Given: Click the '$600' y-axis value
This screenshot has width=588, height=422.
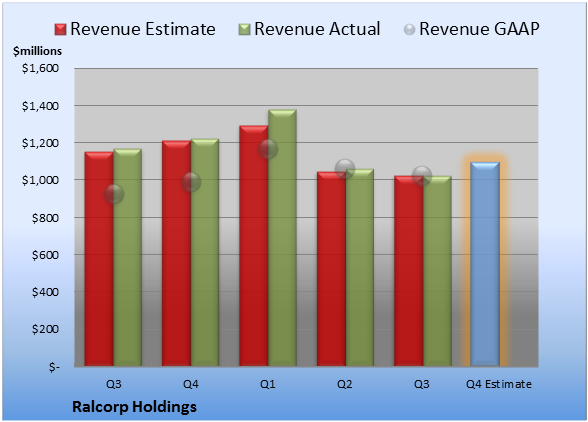Looking at the screenshot, I should [x=45, y=255].
